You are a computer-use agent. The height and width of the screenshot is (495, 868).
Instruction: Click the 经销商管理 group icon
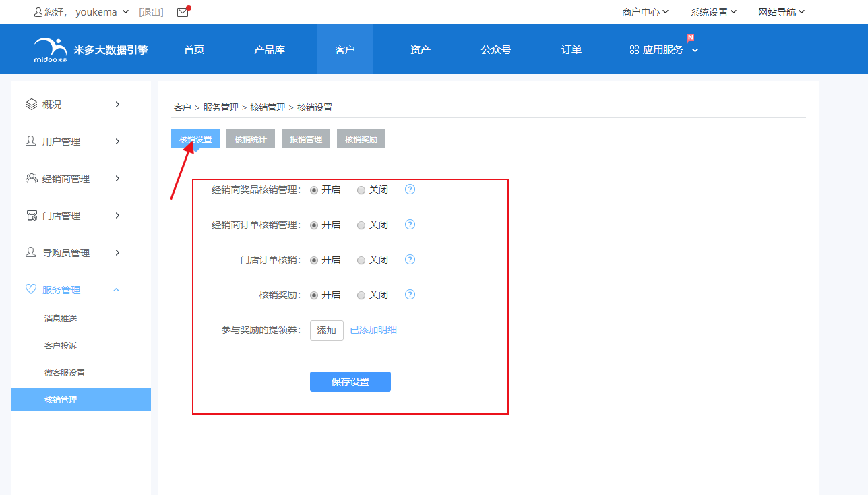(32, 178)
